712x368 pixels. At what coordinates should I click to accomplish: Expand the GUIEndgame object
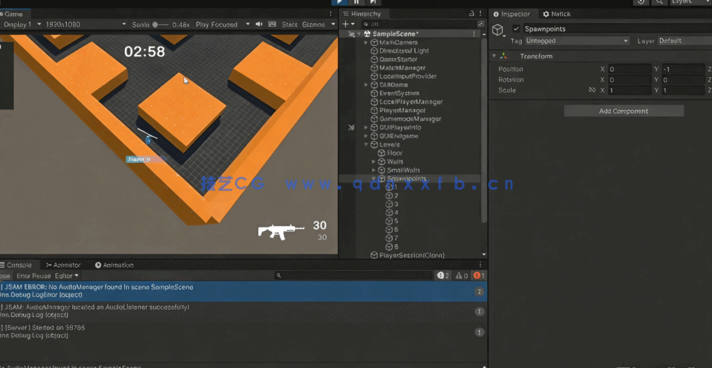366,136
